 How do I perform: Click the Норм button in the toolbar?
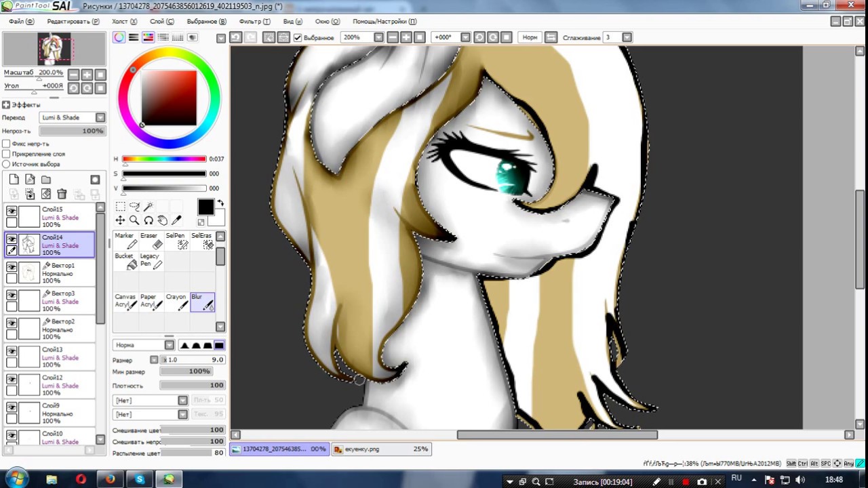click(530, 37)
